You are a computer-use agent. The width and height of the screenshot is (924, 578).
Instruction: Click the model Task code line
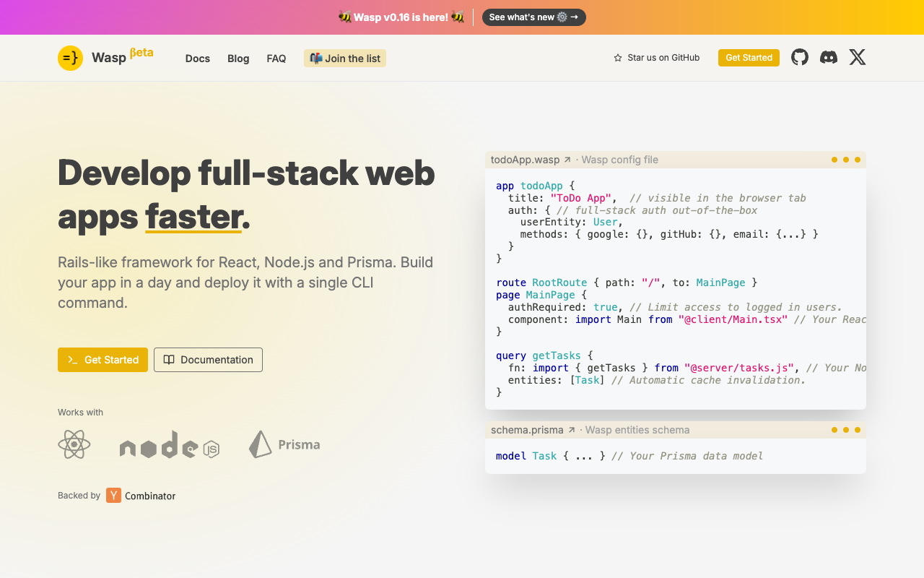coord(629,456)
